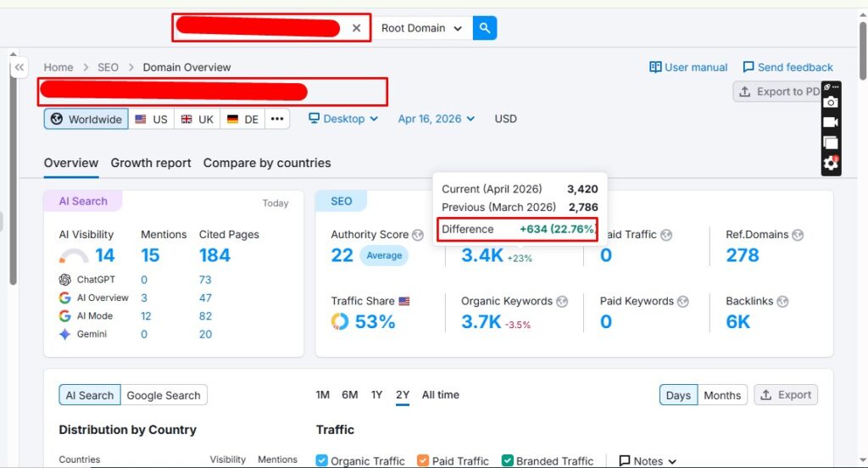Go to Home breadcrumb
Viewport: 868px width, 468px height.
58,67
